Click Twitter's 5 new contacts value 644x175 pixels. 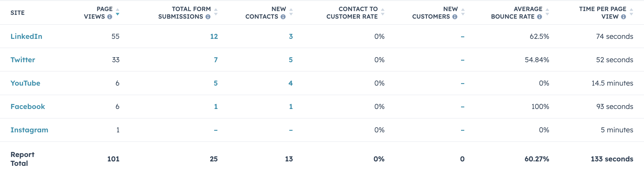(x=291, y=60)
